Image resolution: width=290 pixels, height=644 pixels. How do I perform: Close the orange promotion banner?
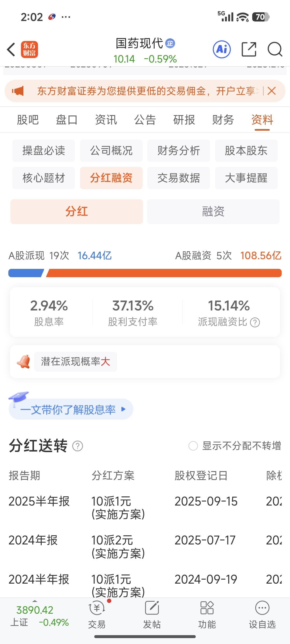(272, 91)
